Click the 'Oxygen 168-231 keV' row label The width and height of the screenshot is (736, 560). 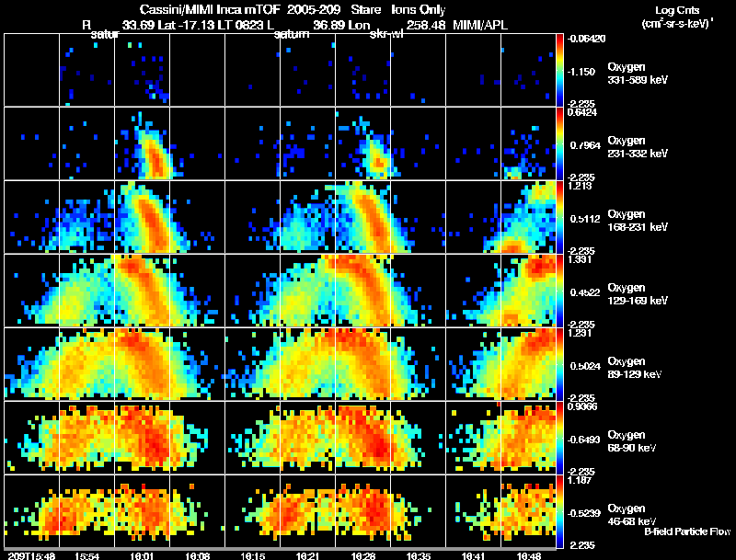638,221
